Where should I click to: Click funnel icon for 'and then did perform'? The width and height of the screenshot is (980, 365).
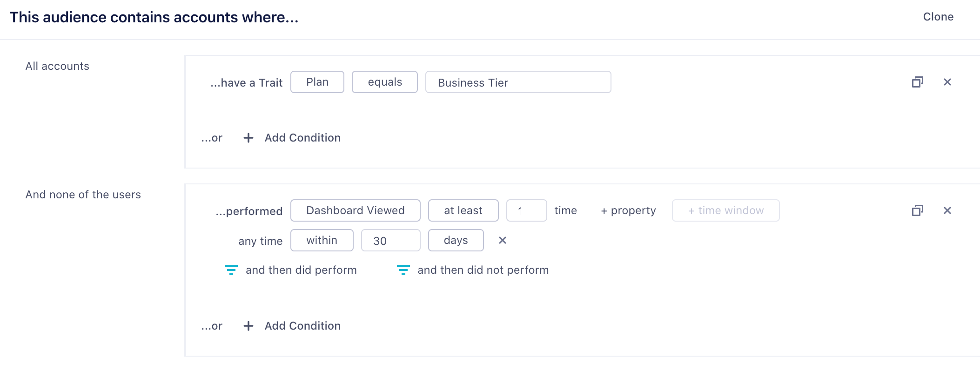point(231,270)
